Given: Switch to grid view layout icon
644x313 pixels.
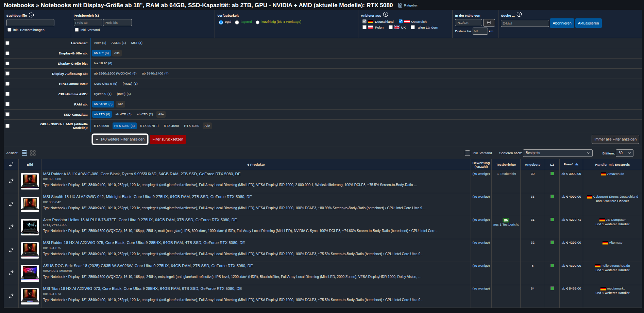Looking at the screenshot, I should point(33,153).
